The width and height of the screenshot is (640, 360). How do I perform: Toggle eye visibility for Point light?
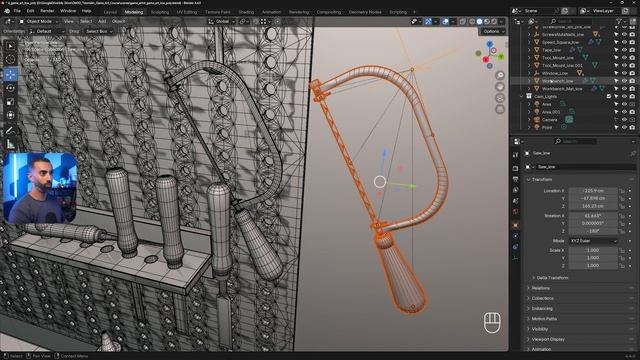point(624,127)
